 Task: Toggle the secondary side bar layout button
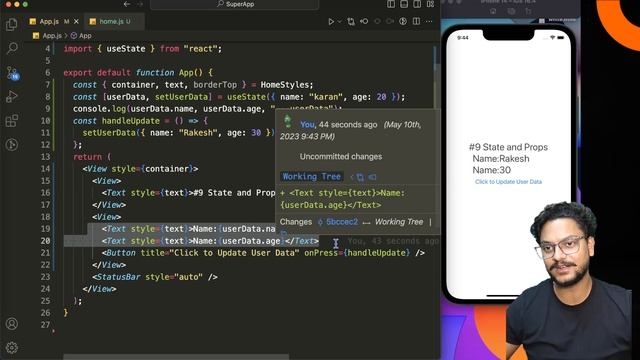tap(417, 4)
